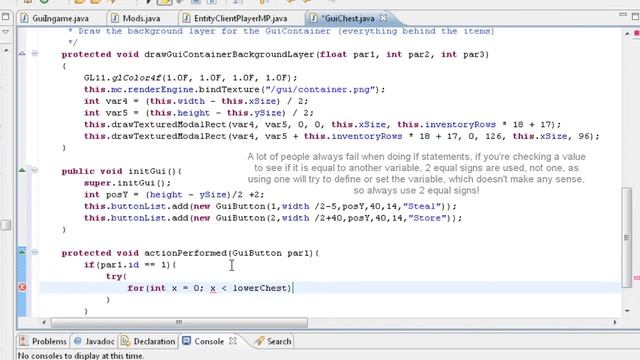Click the GL11.glColor4f call
The width and height of the screenshot is (640, 360).
(x=191, y=78)
